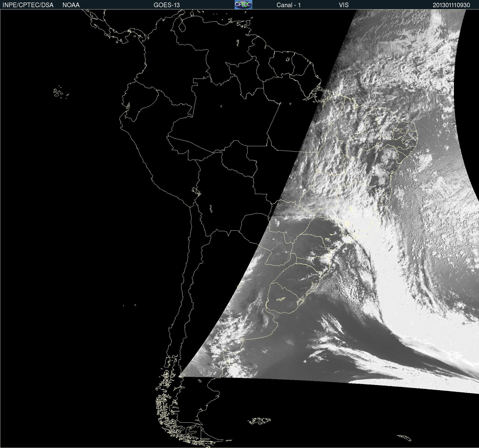Click the VIS channel label
Screen dimensions: 479x448
point(343,5)
